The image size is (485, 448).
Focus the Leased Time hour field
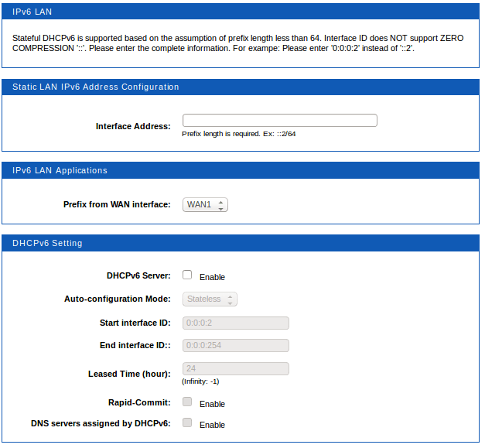(x=235, y=369)
